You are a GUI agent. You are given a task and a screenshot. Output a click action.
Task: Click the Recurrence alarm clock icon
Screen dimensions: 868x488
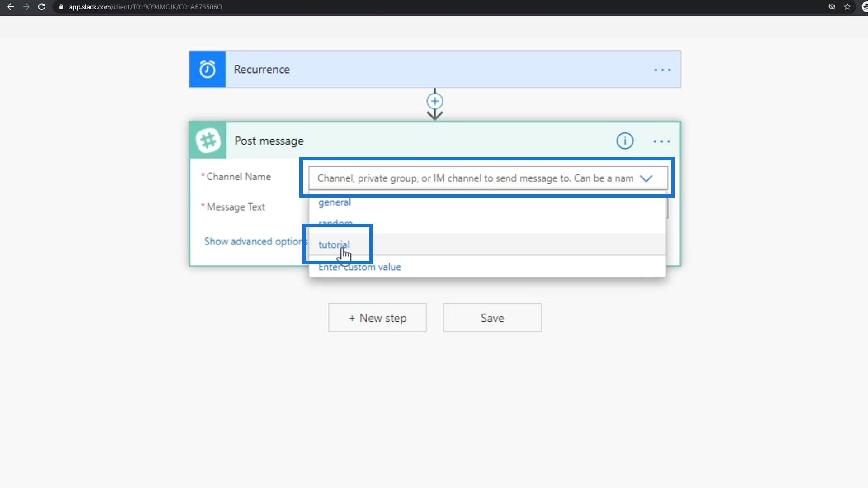[207, 69]
